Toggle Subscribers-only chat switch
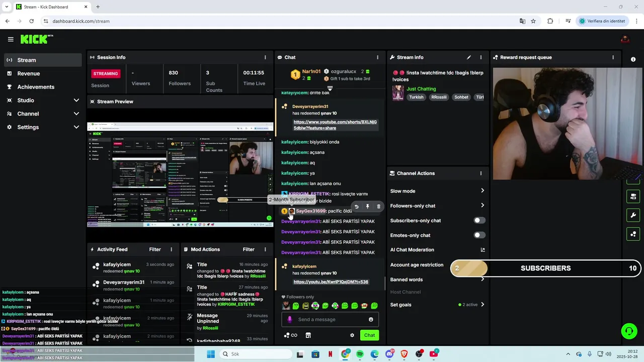The width and height of the screenshot is (644, 362). pyautogui.click(x=479, y=220)
